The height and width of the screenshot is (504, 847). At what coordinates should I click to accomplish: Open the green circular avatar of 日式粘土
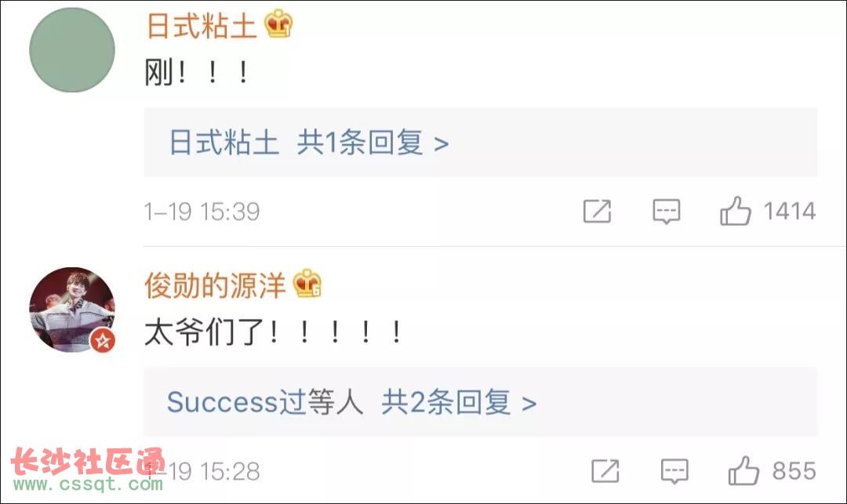click(x=72, y=49)
